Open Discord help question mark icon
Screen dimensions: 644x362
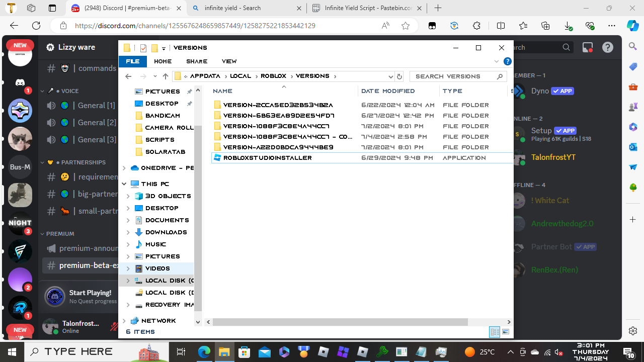pos(608,47)
